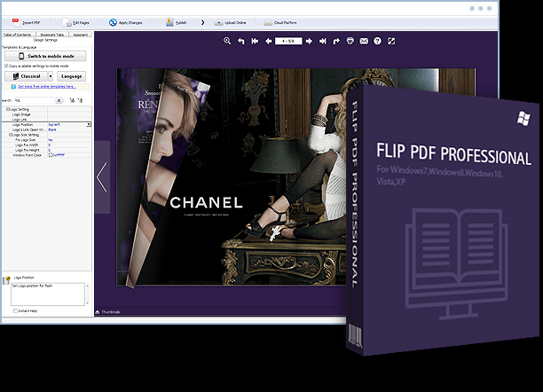
Task: Click the Publish toolbar button
Action: click(x=177, y=22)
